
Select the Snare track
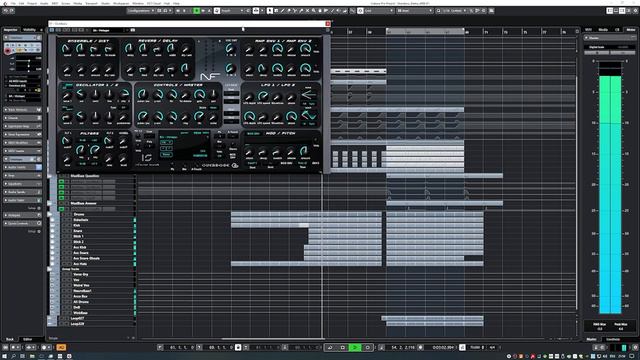tap(78, 231)
